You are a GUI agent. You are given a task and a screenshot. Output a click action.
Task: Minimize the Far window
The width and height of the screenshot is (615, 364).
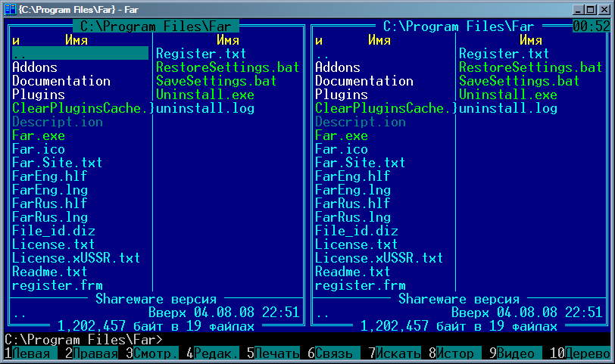click(x=578, y=9)
